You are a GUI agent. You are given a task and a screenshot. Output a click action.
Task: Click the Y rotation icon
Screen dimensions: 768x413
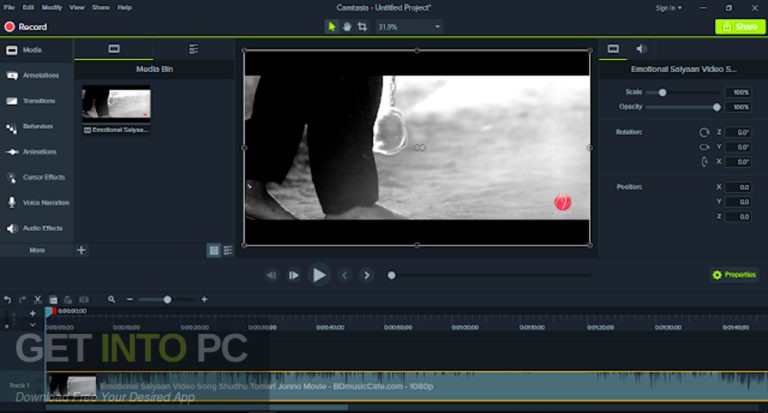coord(704,147)
